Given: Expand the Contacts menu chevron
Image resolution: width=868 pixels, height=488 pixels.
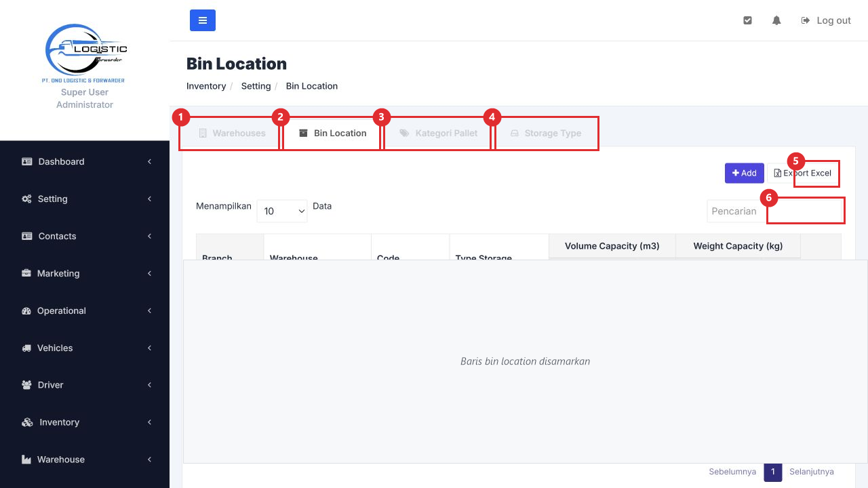Looking at the screenshot, I should point(149,236).
